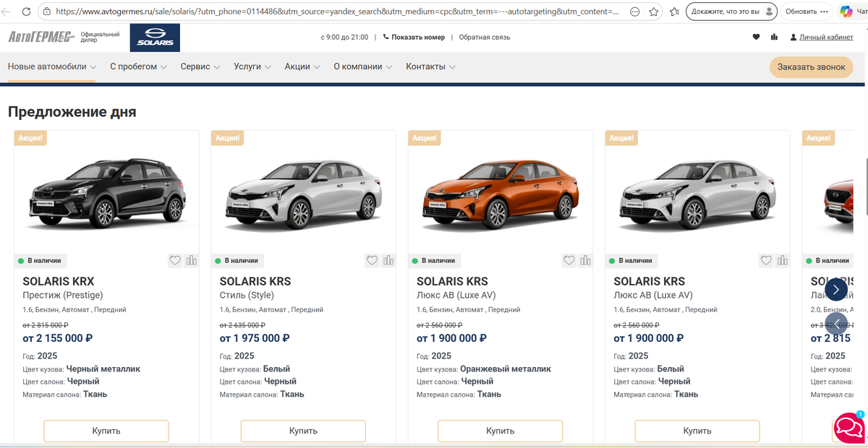The image size is (868, 448).
Task: Open the site info icon beside the URL
Action: (x=46, y=12)
